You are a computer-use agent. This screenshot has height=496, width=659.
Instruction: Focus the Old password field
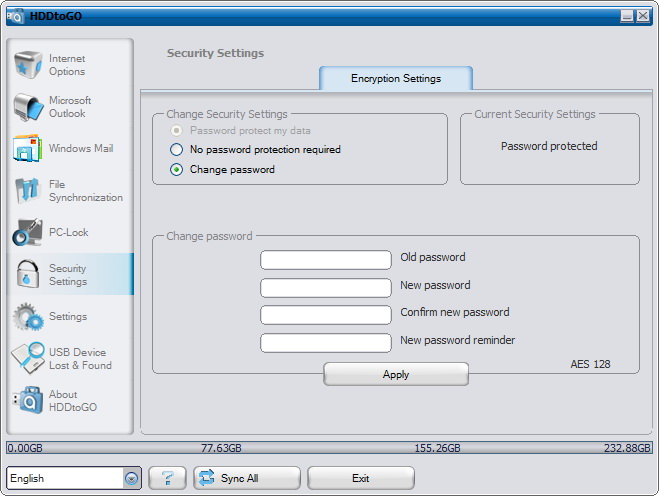pyautogui.click(x=326, y=260)
